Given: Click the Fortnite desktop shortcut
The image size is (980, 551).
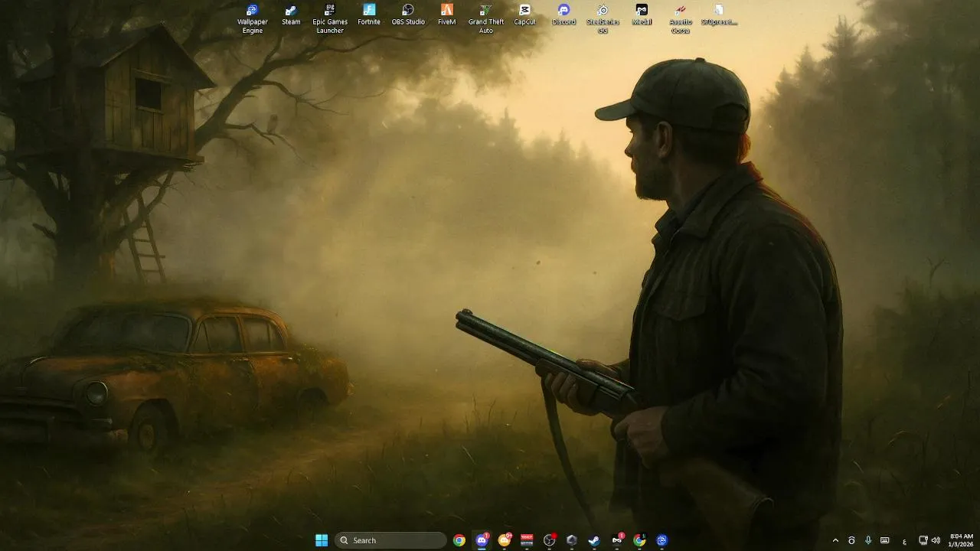Looking at the screenshot, I should (369, 15).
